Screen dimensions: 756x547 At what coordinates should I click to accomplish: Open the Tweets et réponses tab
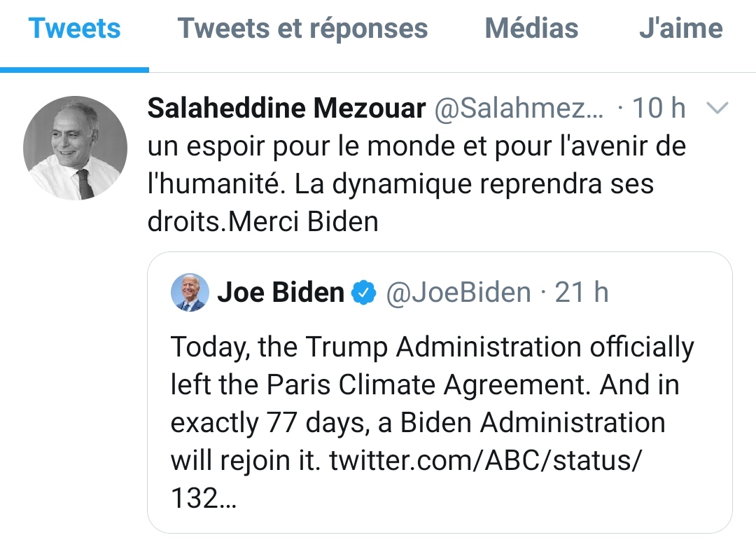(302, 29)
